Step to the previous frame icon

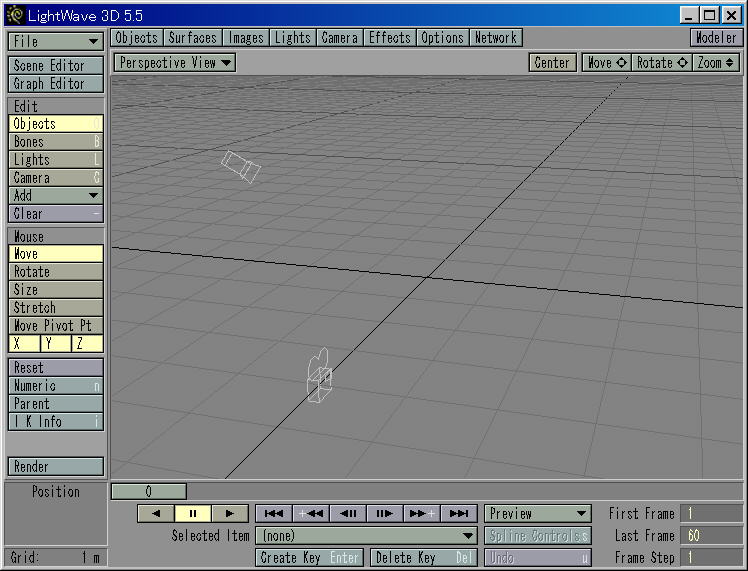(x=348, y=514)
